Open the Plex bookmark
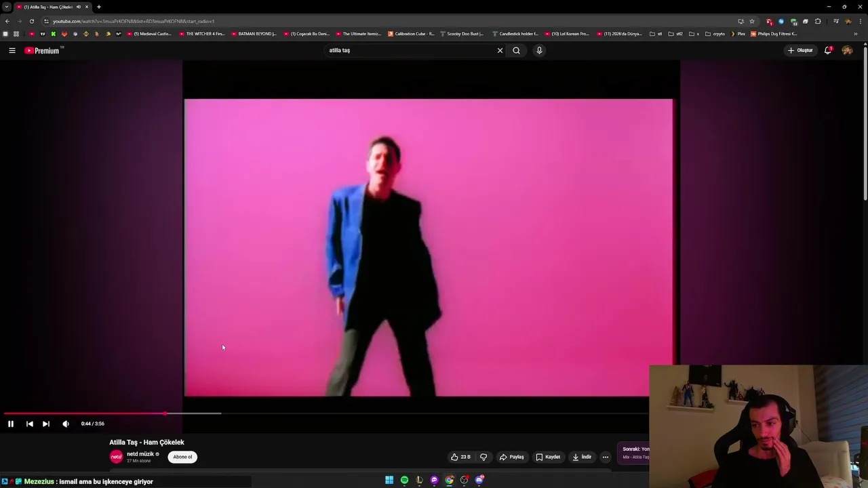Image resolution: width=868 pixels, height=488 pixels. click(738, 34)
